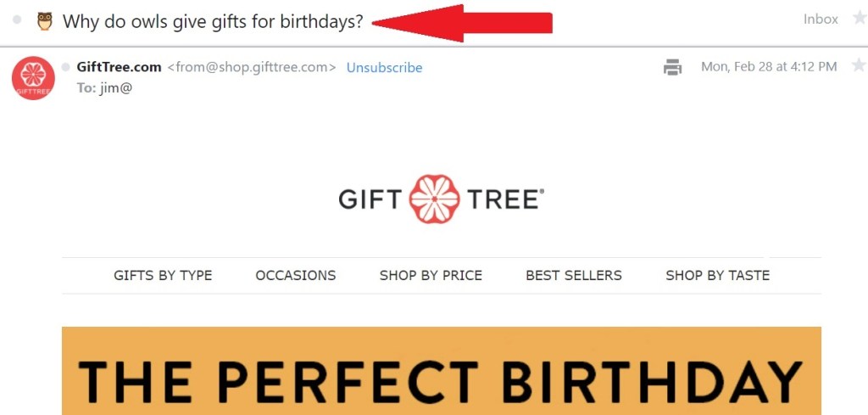This screenshot has width=868, height=415.
Task: Print this email using the printer icon
Action: point(672,67)
